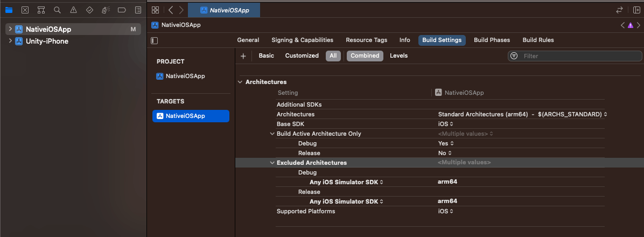The height and width of the screenshot is (237, 644).
Task: Select the Additional SDKs setting row
Action: pos(440,104)
